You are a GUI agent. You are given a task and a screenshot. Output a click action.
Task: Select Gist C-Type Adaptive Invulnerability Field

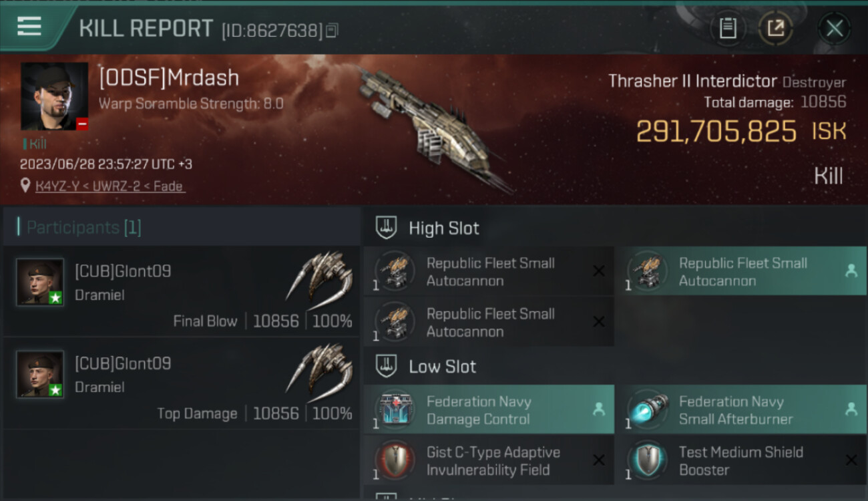click(x=489, y=460)
